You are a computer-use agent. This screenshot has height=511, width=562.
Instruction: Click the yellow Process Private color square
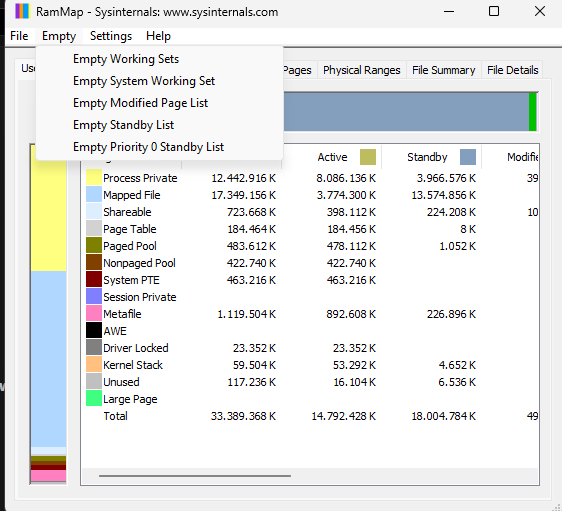click(94, 178)
